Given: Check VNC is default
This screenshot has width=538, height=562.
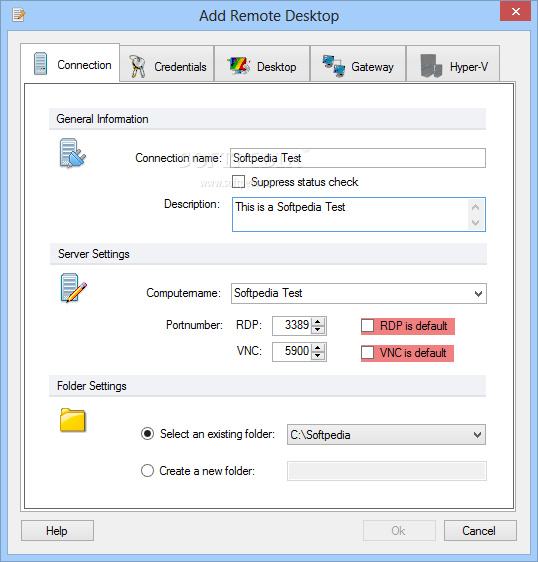Looking at the screenshot, I should point(367,353).
